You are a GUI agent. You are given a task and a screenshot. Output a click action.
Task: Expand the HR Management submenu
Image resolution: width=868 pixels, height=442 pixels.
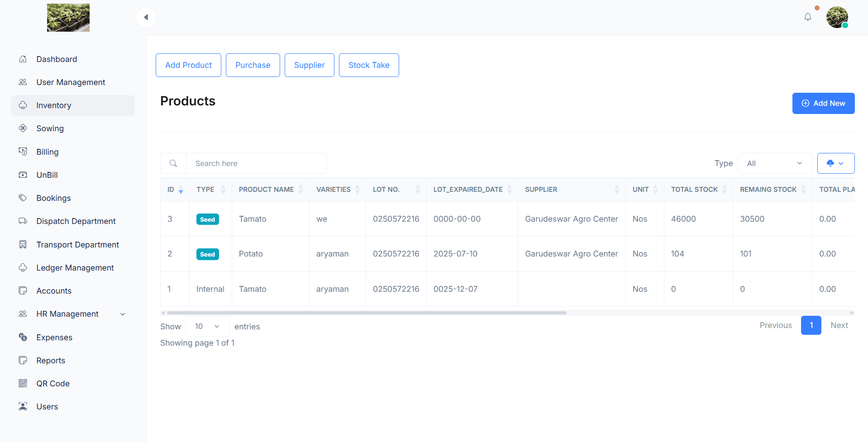point(123,314)
